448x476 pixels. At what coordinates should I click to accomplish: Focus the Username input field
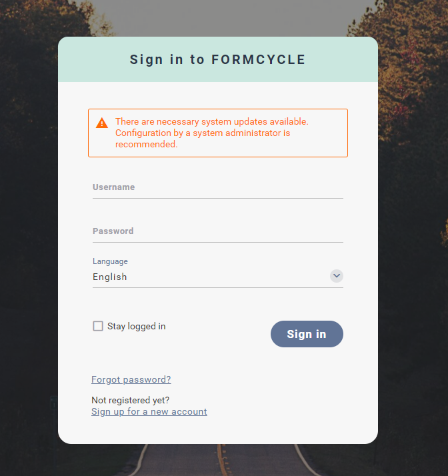218,187
